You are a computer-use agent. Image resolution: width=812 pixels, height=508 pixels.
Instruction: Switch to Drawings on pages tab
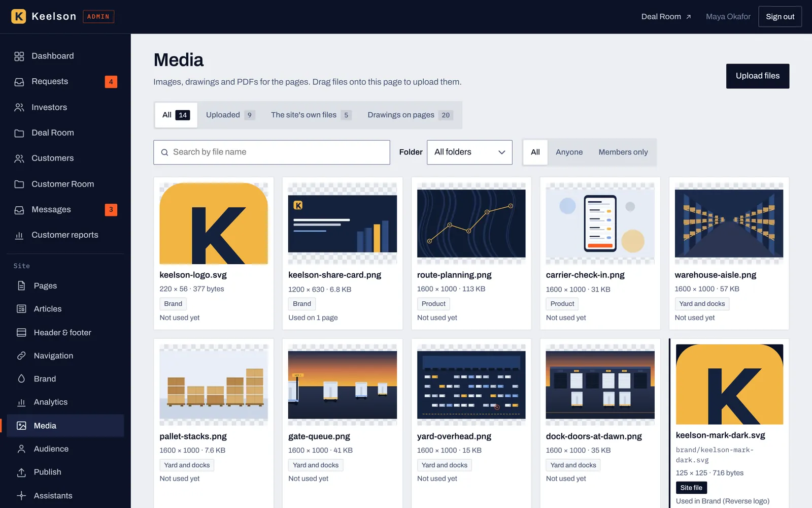[410, 115]
